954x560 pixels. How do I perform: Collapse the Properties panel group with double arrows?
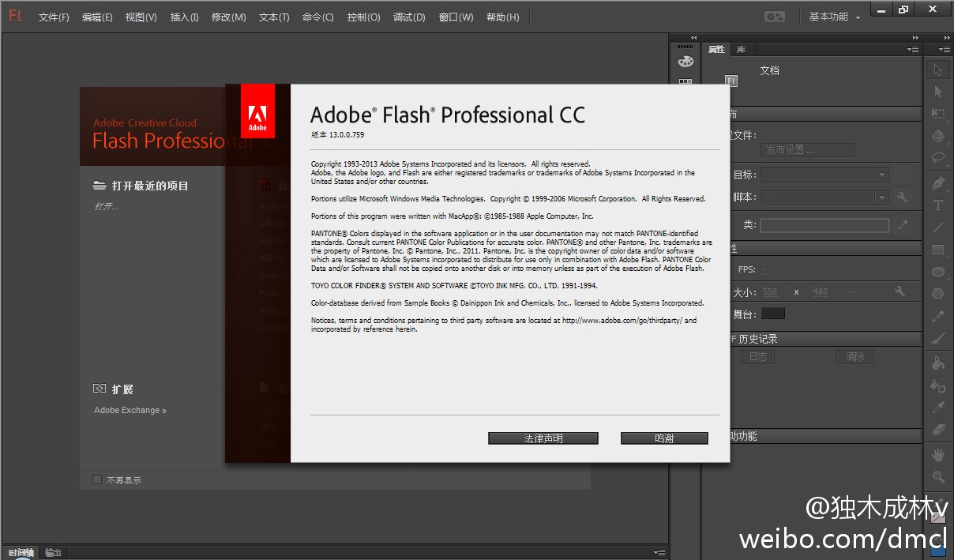915,37
